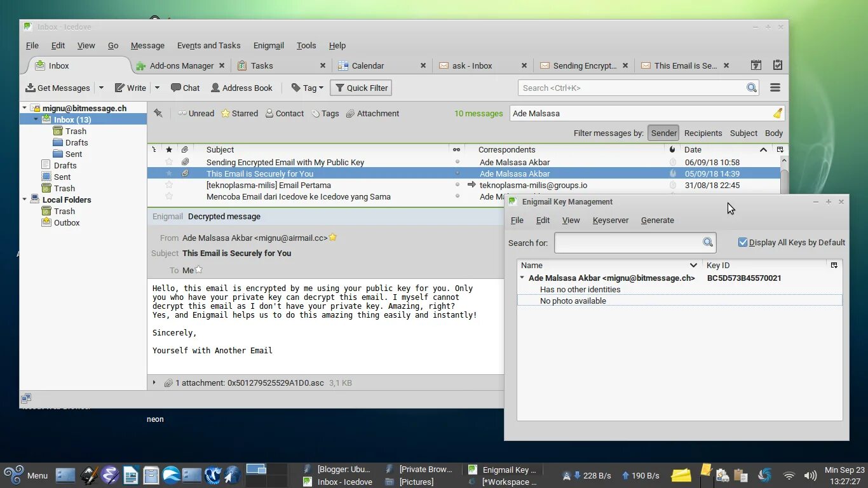Image resolution: width=868 pixels, height=488 pixels.
Task: Toggle the Attachment quick filter
Action: coord(372,113)
